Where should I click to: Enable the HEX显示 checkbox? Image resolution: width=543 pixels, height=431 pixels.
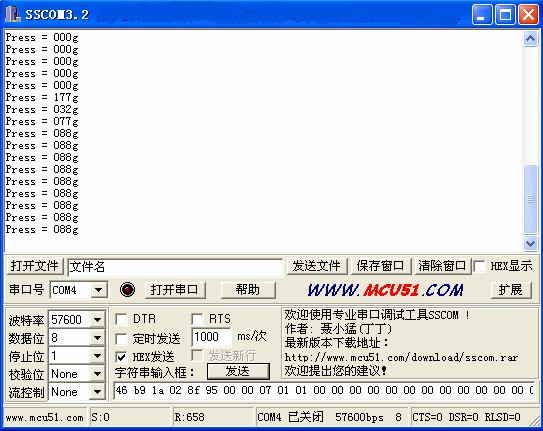click(x=479, y=266)
